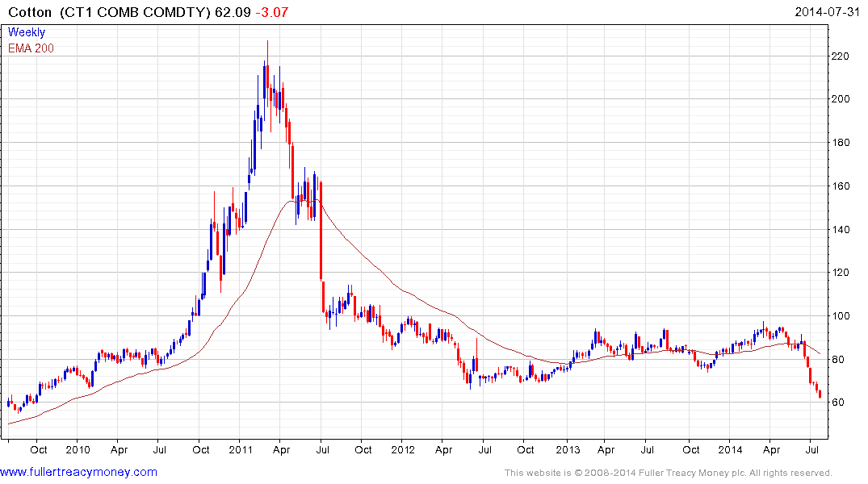Click the 120 price axis label
The width and height of the screenshot is (868, 484).
click(841, 273)
